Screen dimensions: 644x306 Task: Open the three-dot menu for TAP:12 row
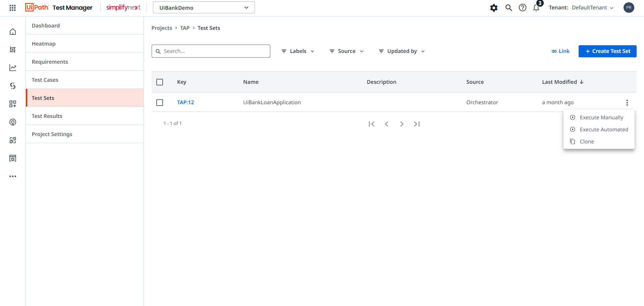pos(627,103)
